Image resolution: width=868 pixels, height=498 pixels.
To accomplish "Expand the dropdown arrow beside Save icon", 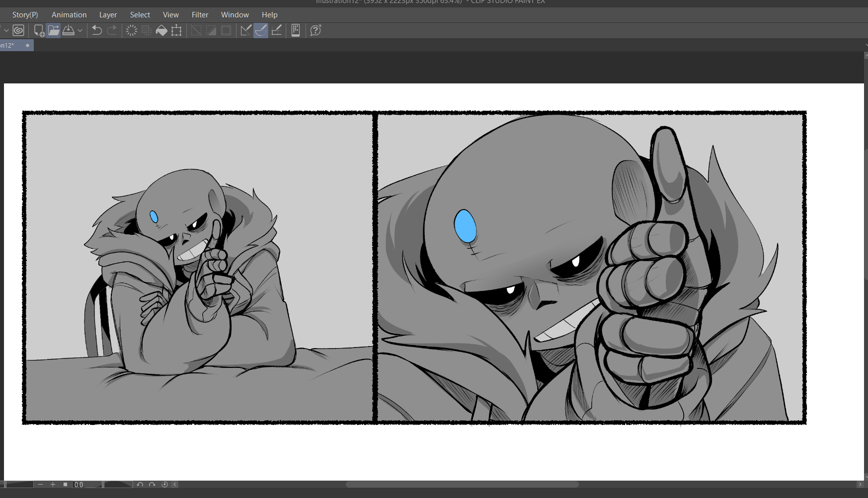I will tap(80, 31).
